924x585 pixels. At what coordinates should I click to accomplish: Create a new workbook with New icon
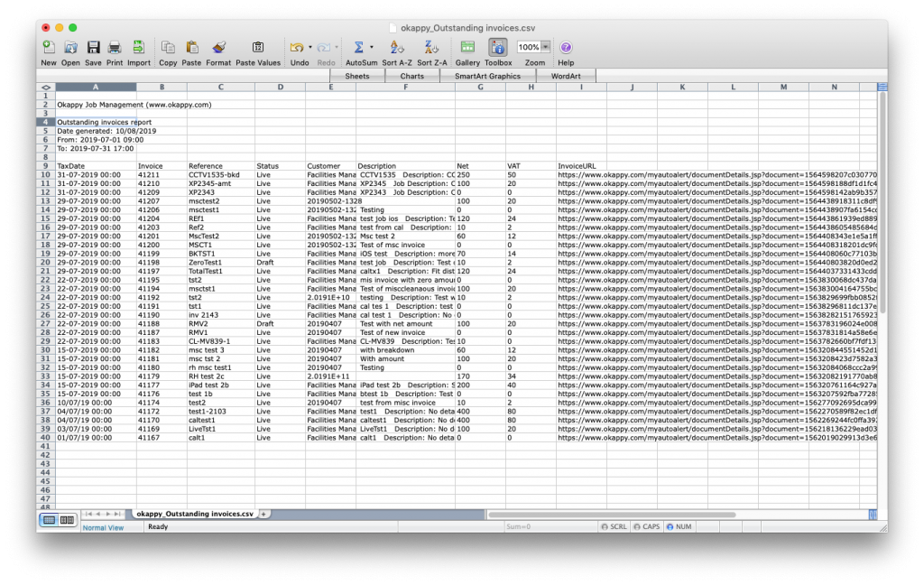(49, 48)
